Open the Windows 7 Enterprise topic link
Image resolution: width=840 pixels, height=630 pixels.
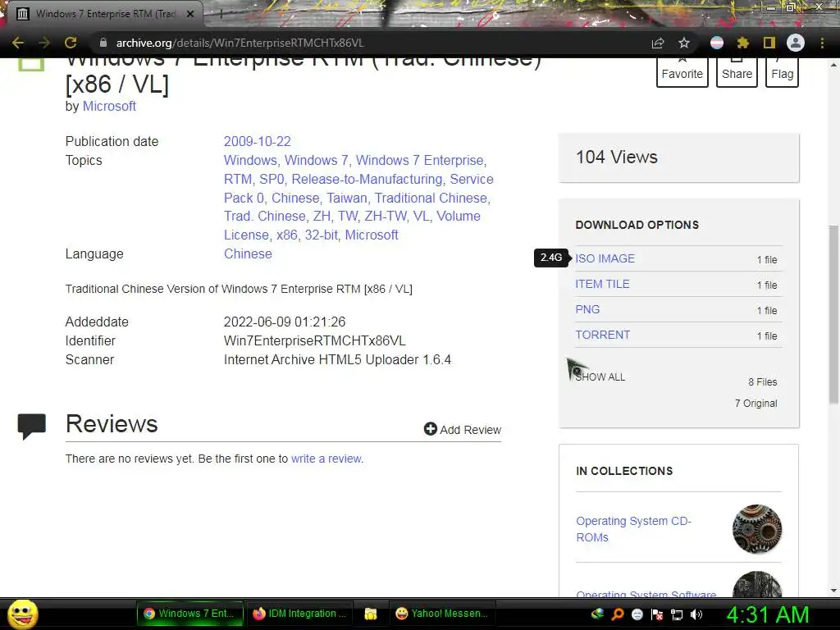pos(420,160)
